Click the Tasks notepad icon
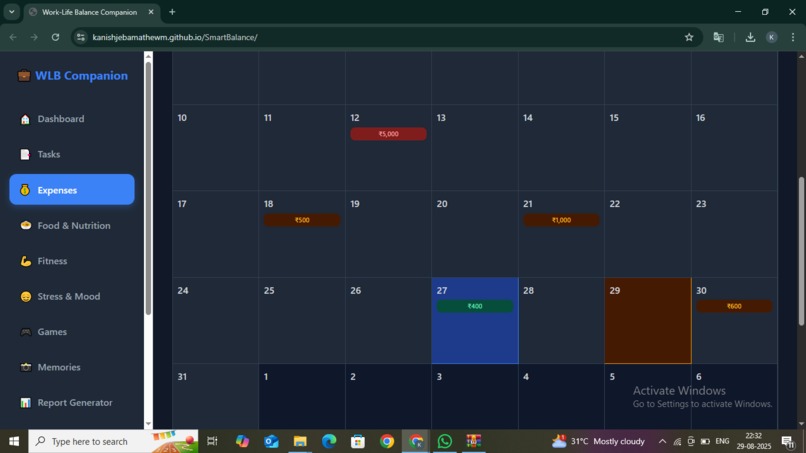This screenshot has width=806, height=453. tap(25, 154)
